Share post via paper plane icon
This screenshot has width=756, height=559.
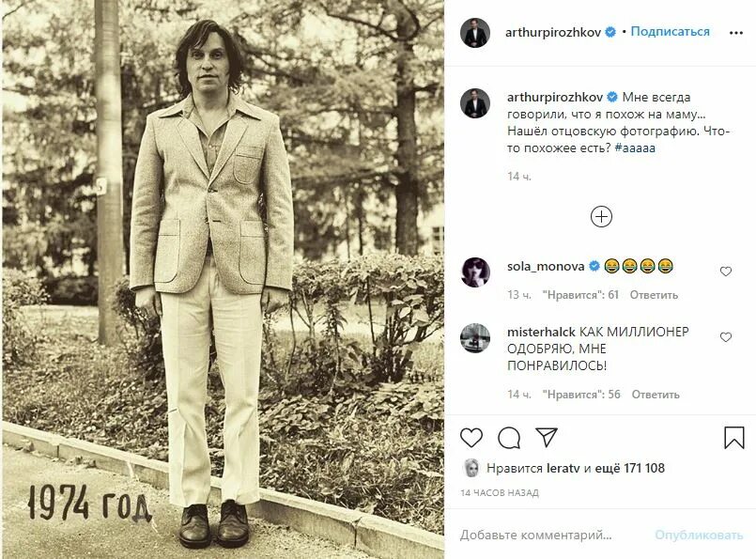(x=547, y=438)
